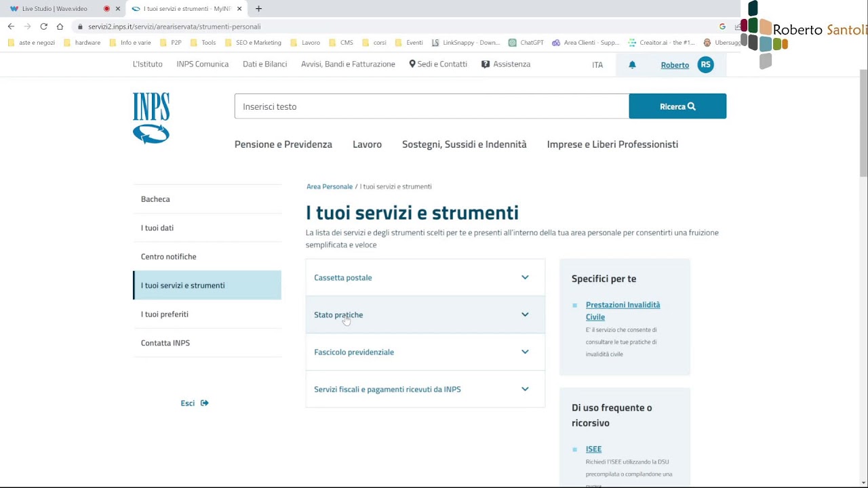Open the corsi bookmark folder
868x488 pixels.
tap(374, 42)
